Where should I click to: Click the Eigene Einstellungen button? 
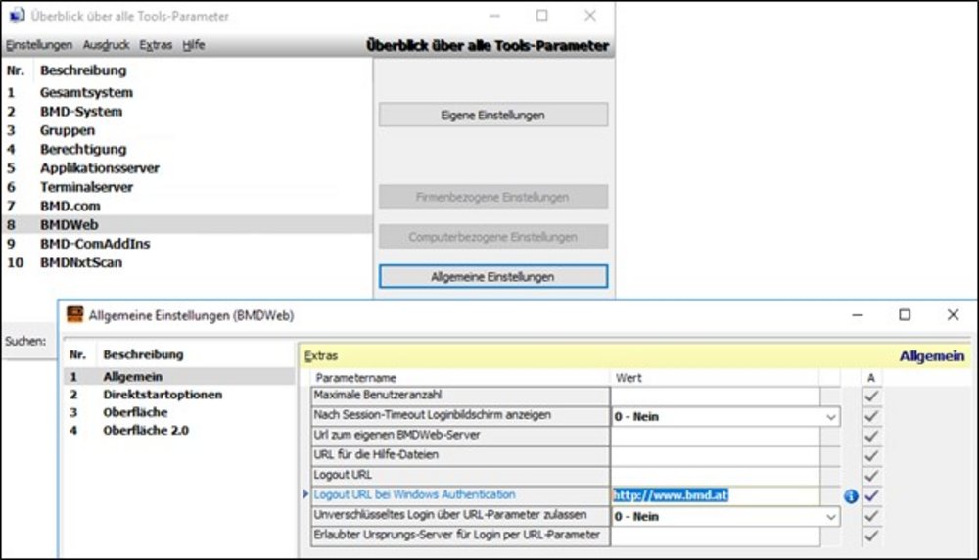493,115
